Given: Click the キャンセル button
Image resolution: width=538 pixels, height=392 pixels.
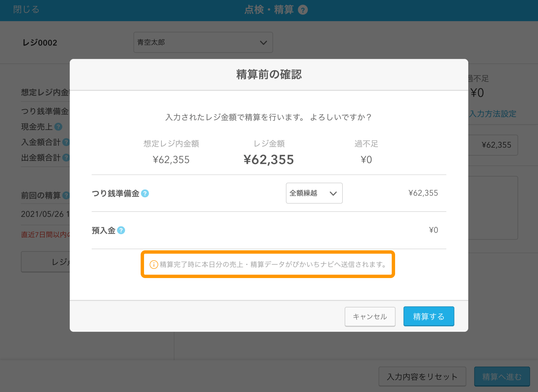Looking at the screenshot, I should point(370,316).
